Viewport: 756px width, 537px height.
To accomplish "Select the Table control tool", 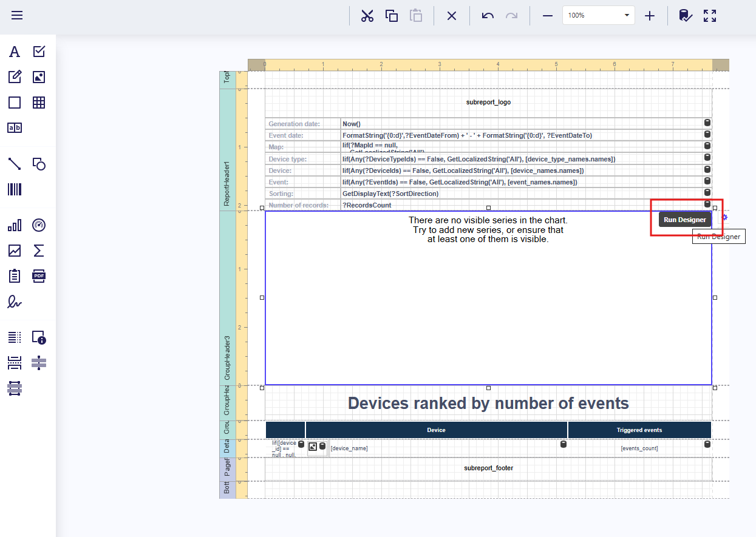I will point(39,103).
